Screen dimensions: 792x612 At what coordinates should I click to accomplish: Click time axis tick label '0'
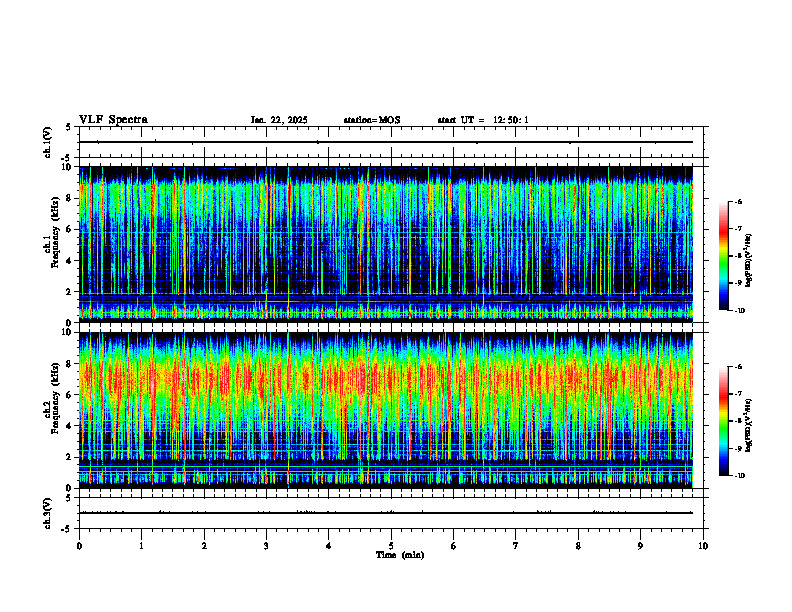pyautogui.click(x=79, y=546)
